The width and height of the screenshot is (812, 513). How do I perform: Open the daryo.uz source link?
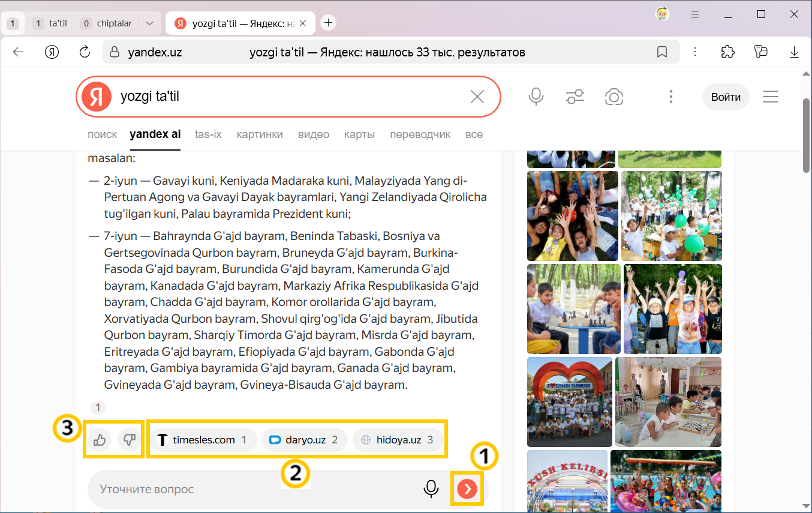[303, 440]
